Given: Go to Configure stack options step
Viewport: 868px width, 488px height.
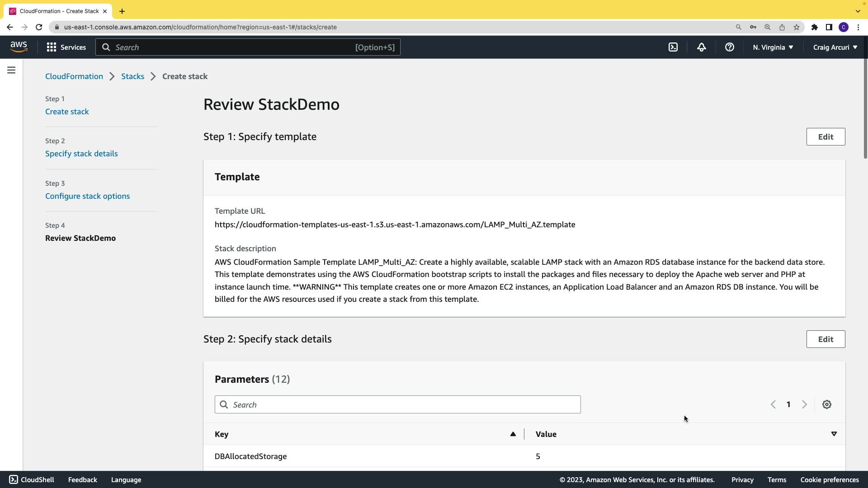Looking at the screenshot, I should [87, 196].
